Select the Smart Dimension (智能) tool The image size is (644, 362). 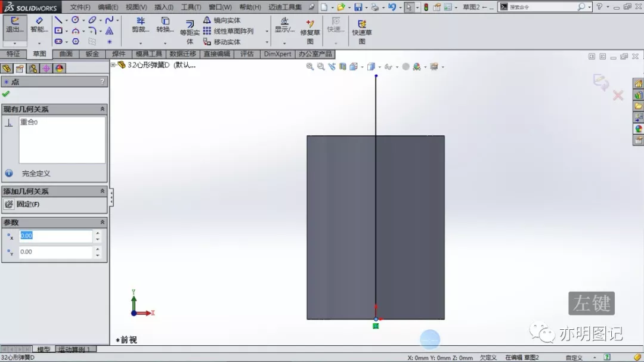click(39, 26)
